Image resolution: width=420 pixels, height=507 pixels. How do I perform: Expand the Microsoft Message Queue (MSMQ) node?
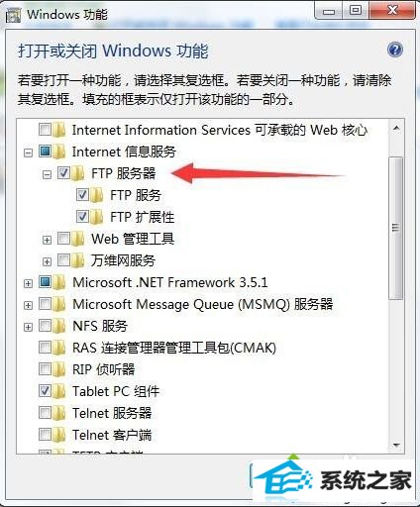click(29, 305)
